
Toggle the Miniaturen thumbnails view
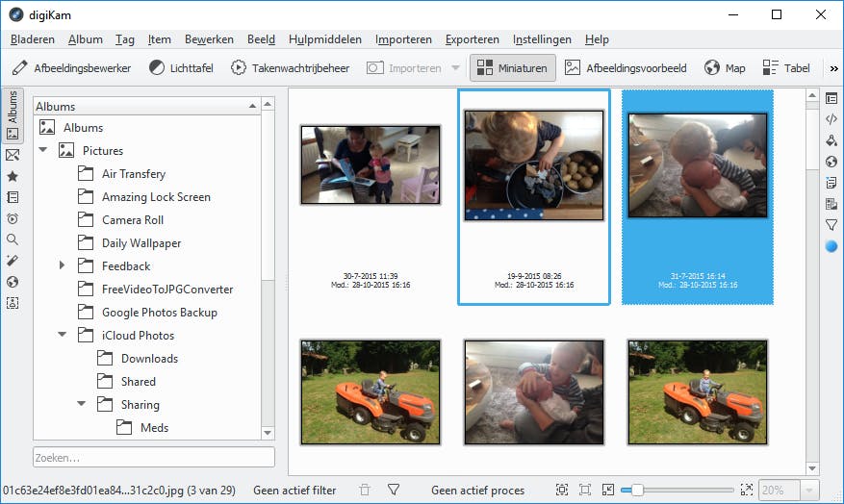[512, 67]
